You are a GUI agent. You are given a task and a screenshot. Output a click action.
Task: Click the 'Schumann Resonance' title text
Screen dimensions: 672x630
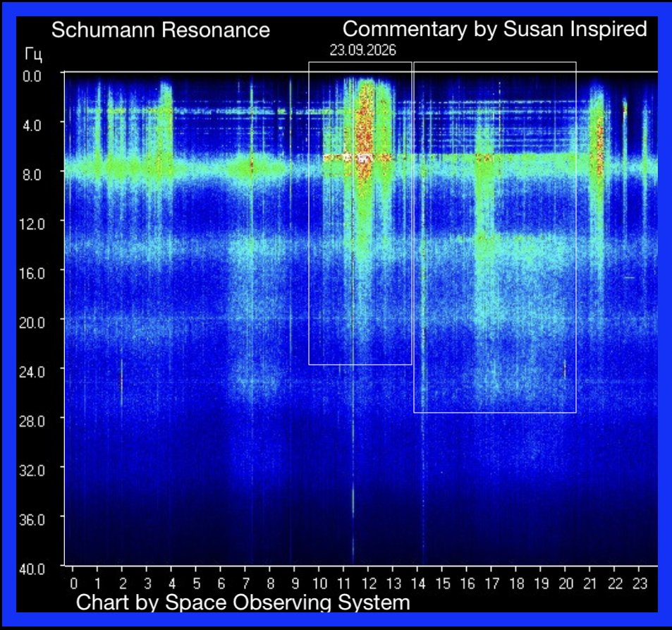(x=161, y=30)
